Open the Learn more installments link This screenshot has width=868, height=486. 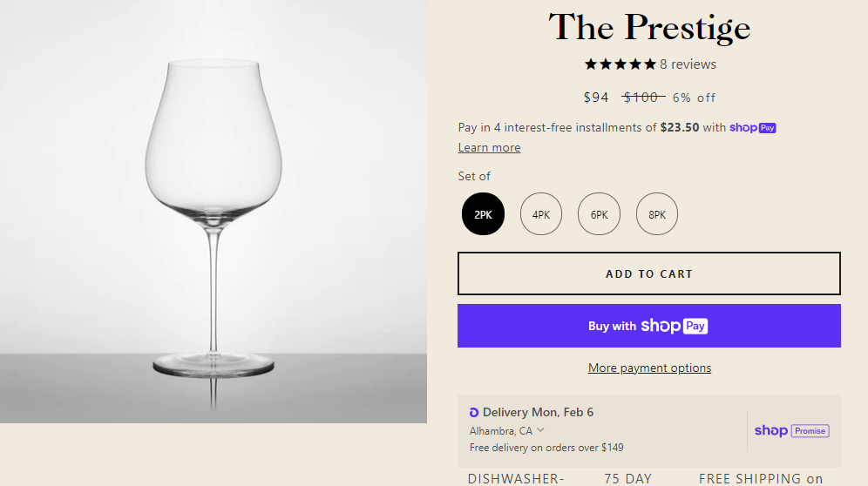point(489,147)
